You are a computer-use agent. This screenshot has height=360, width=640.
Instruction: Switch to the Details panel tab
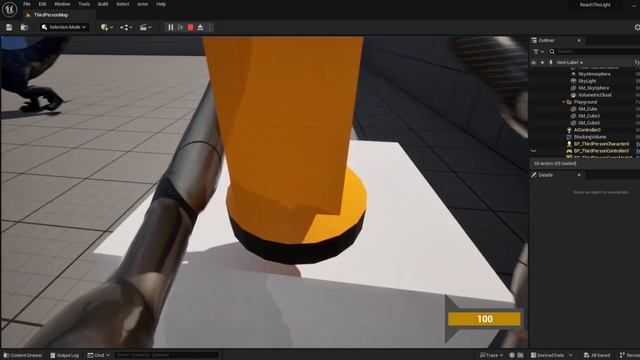point(545,175)
